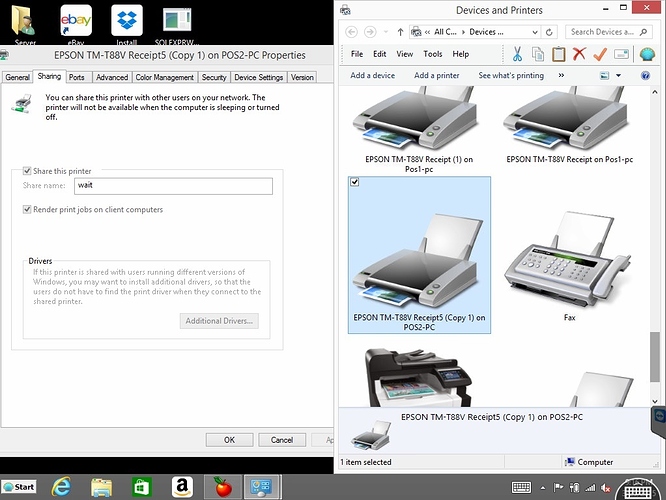Open the Dropbox Install desktop icon
The image size is (666, 500).
click(127, 24)
